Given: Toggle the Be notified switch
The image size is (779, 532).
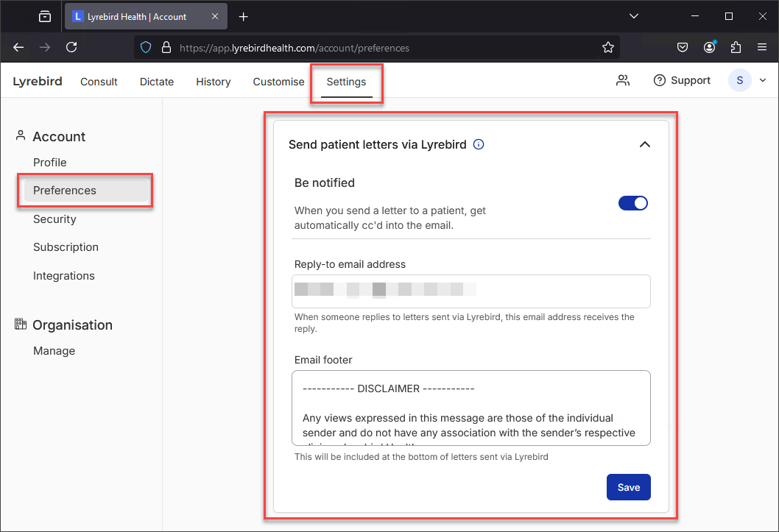Looking at the screenshot, I should (633, 203).
